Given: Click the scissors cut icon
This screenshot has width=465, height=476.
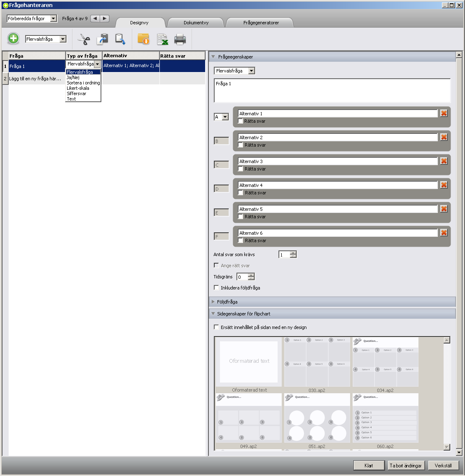Looking at the screenshot, I should [x=84, y=39].
